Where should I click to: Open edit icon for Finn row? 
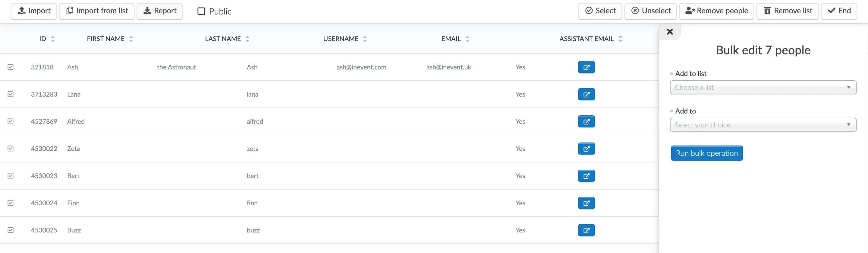(586, 203)
